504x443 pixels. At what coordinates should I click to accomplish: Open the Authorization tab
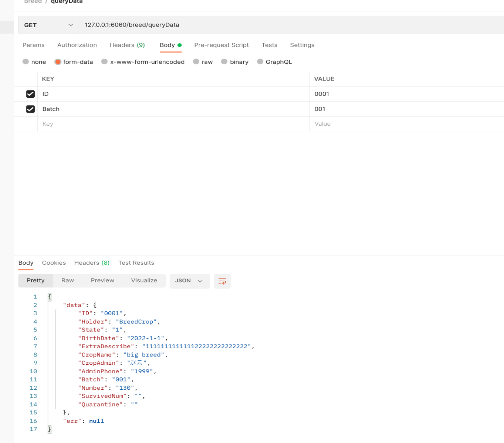(x=77, y=45)
